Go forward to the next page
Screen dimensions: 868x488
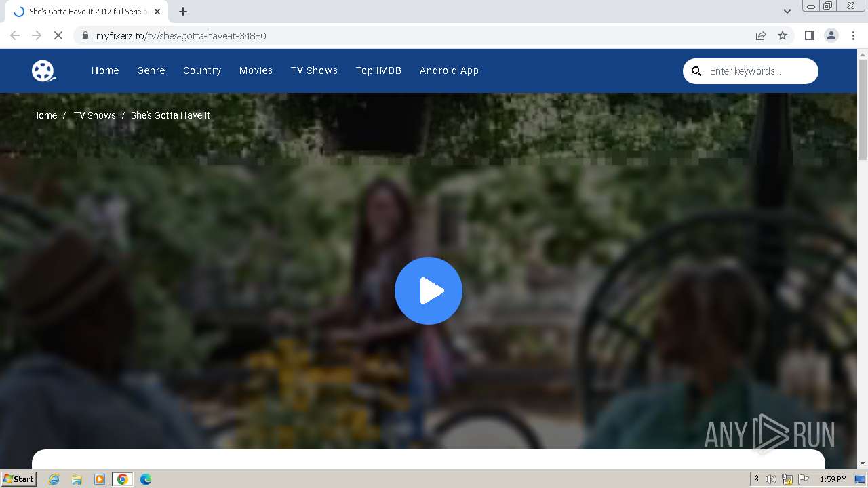tap(37, 35)
